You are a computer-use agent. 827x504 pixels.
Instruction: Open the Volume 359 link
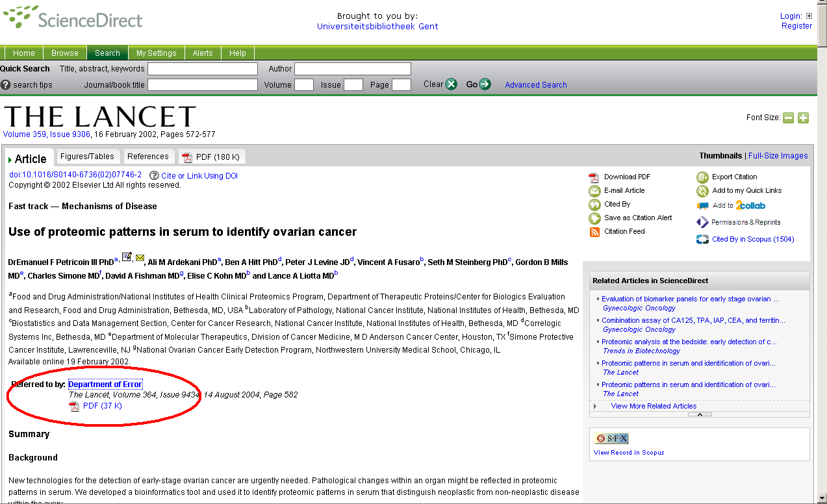point(25,134)
